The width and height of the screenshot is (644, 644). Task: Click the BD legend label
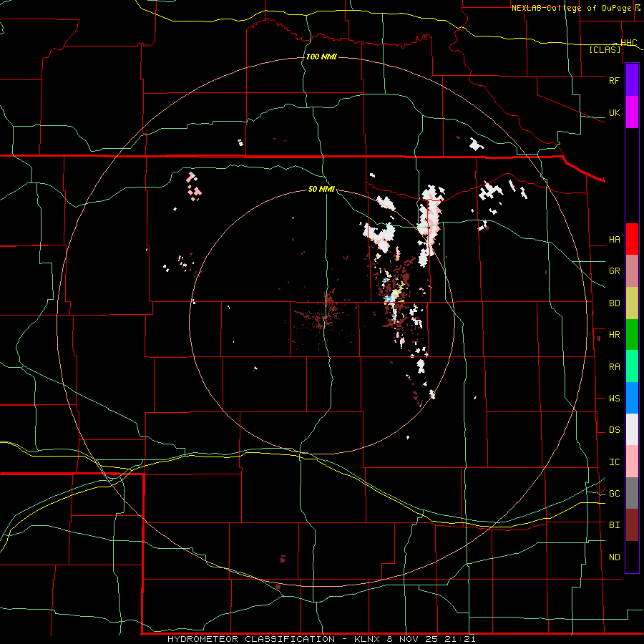[x=614, y=303]
